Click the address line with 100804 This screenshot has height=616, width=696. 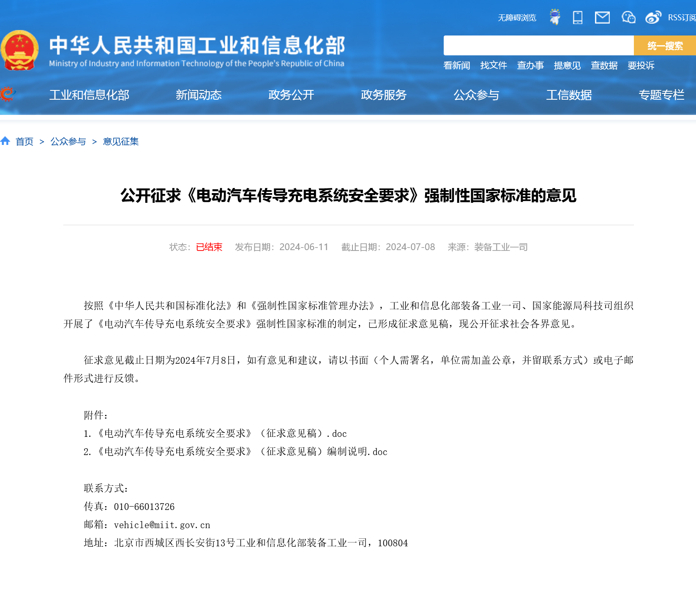pos(246,543)
